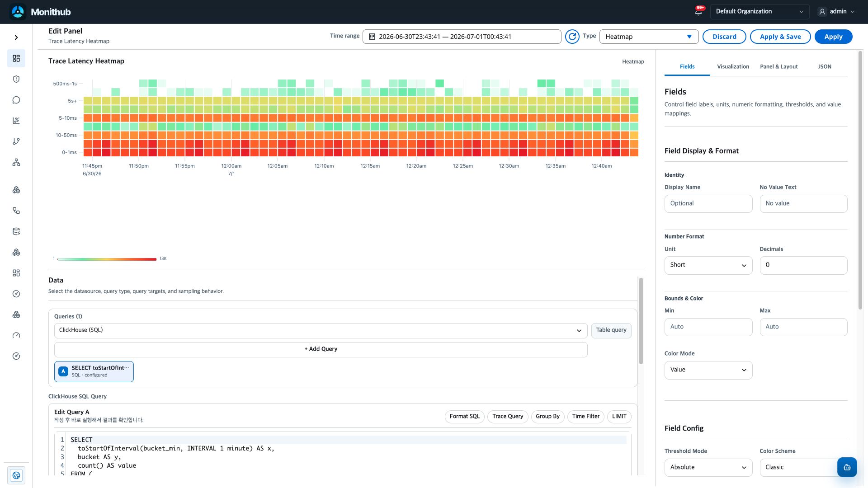This screenshot has height=488, width=868.
Task: Open the Type Heatmap dropdown
Action: (649, 37)
